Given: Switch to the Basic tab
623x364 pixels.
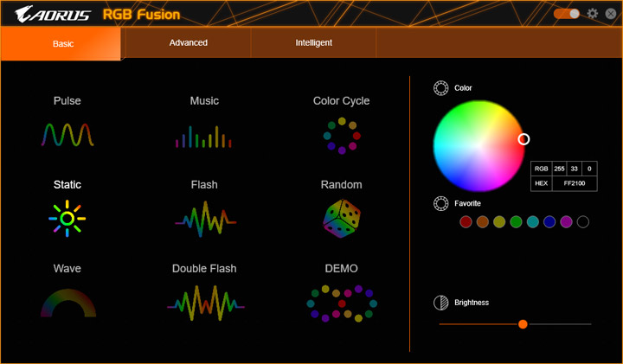Looking at the screenshot, I should pos(61,43).
